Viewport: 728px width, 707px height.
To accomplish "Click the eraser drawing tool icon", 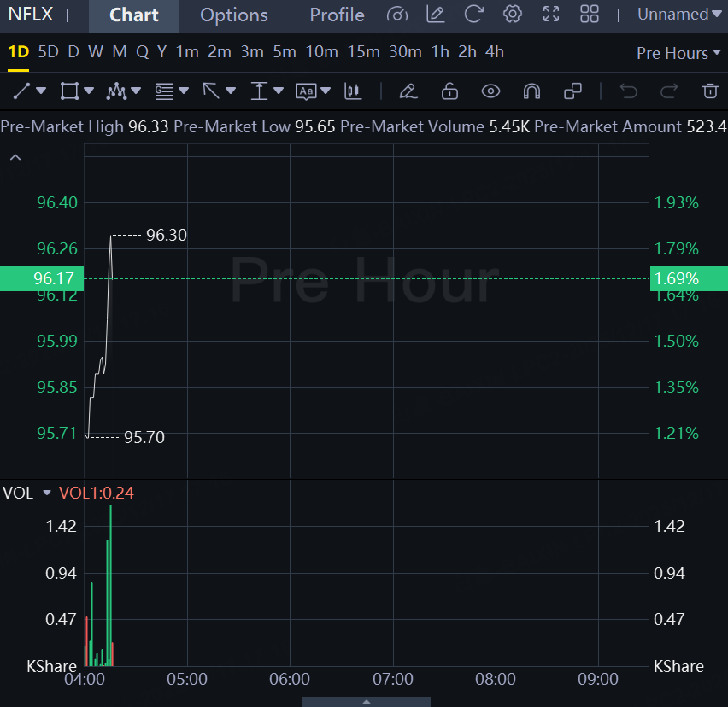I will pos(408,91).
